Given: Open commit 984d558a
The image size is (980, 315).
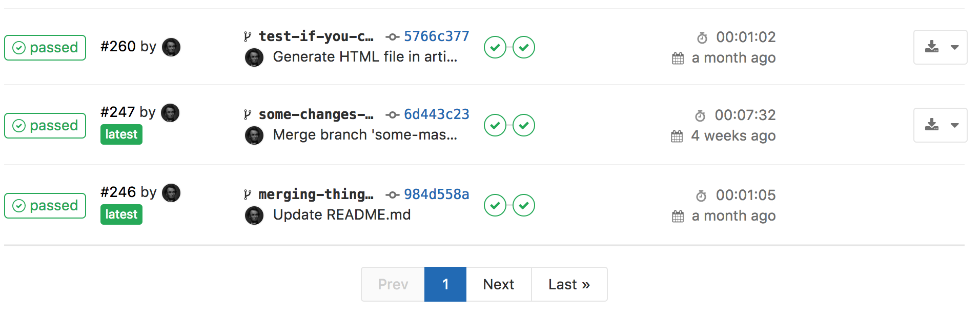Looking at the screenshot, I should point(437,194).
